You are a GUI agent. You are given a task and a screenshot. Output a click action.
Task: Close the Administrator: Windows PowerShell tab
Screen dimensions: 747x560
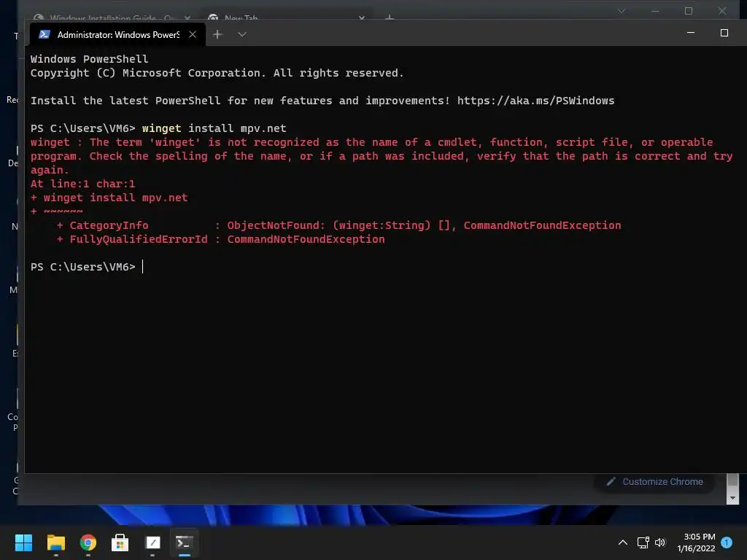click(x=193, y=34)
